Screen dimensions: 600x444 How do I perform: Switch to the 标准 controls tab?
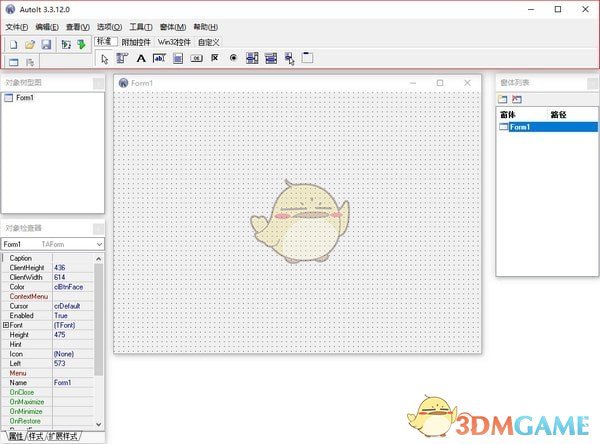click(104, 41)
